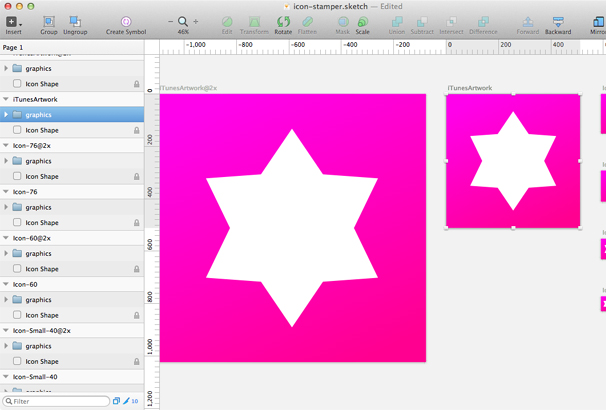Click the Backward arrange icon

[558, 22]
